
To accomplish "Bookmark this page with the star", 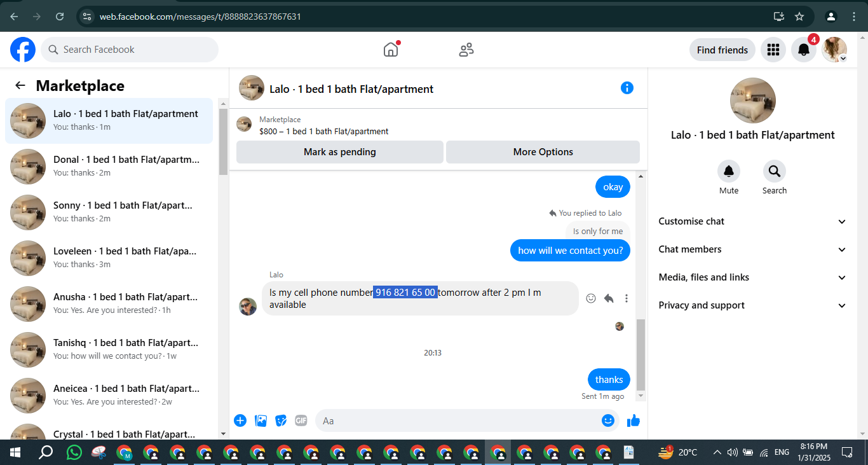I will click(x=799, y=17).
